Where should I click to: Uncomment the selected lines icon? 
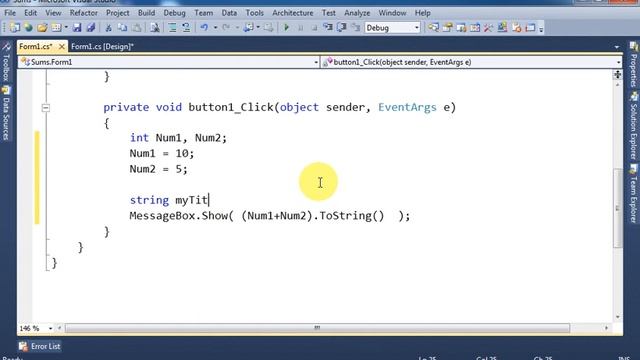186,28
